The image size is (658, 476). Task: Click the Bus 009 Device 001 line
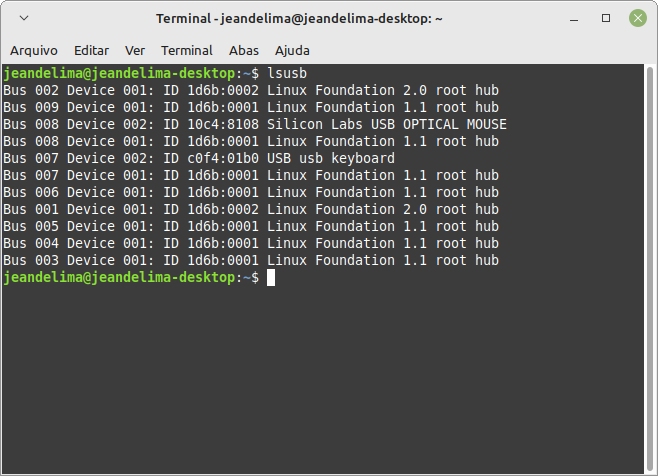pos(251,107)
